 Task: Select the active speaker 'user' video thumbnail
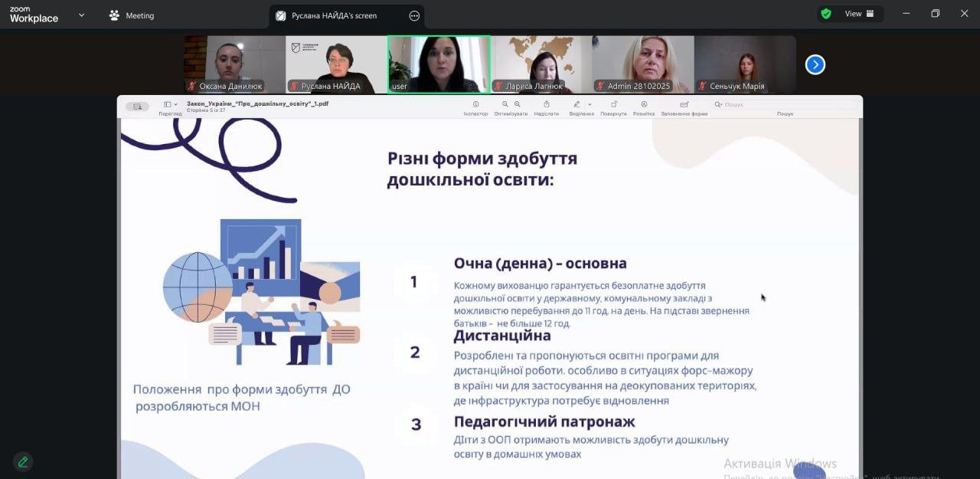(x=439, y=64)
